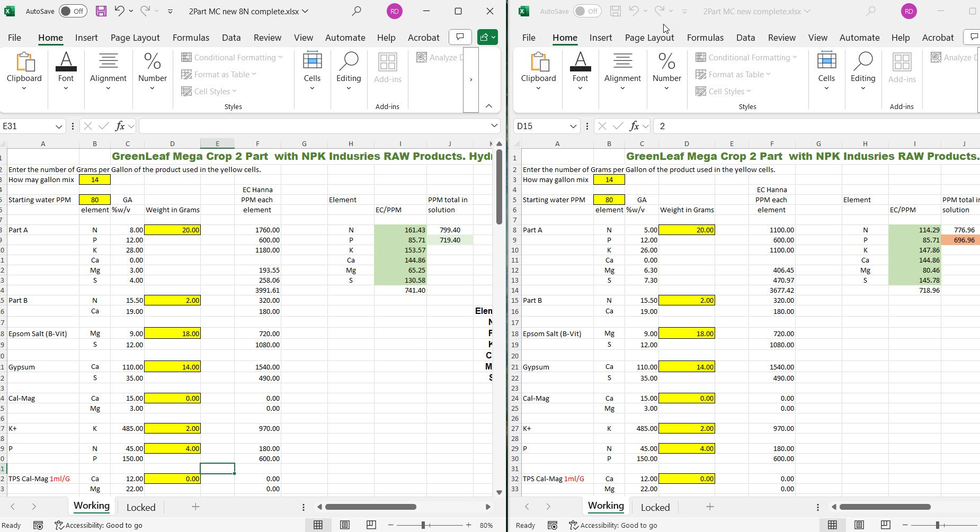Image resolution: width=980 pixels, height=532 pixels.
Task: Switch to the Locked sheet in right window
Action: click(655, 507)
